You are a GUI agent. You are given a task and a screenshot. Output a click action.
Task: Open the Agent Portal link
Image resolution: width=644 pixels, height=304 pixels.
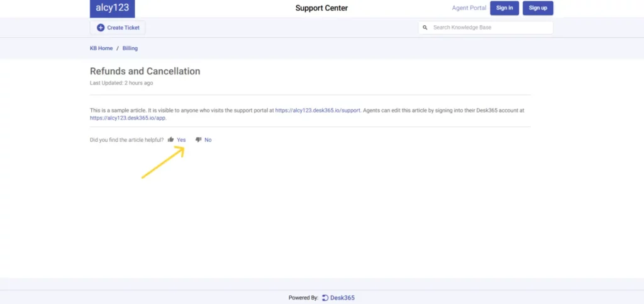tap(469, 8)
